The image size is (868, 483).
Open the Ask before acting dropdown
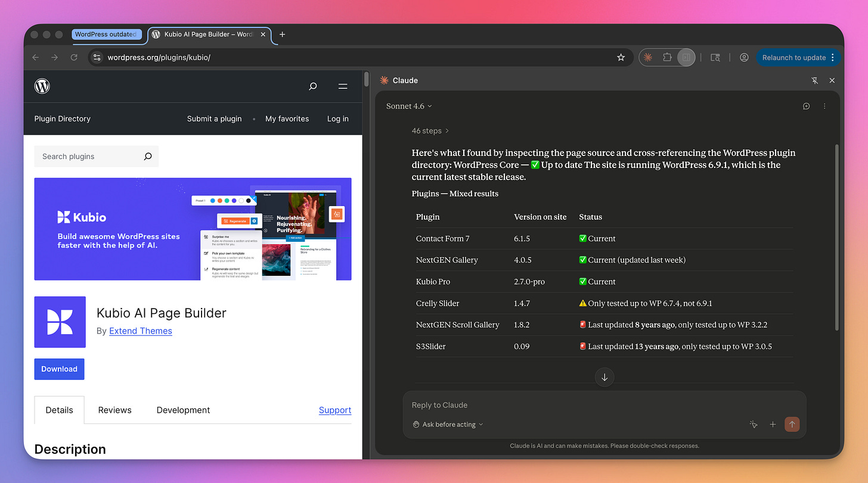tap(448, 425)
